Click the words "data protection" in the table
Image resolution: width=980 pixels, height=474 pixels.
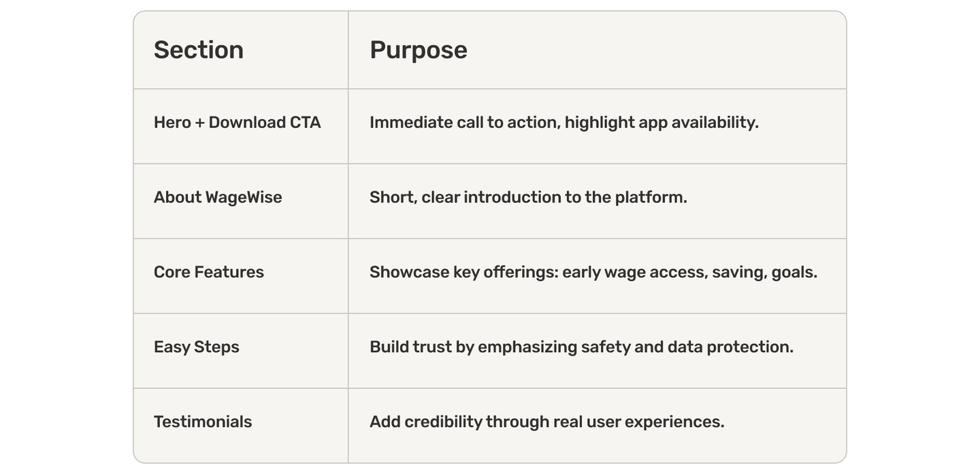[x=730, y=347]
